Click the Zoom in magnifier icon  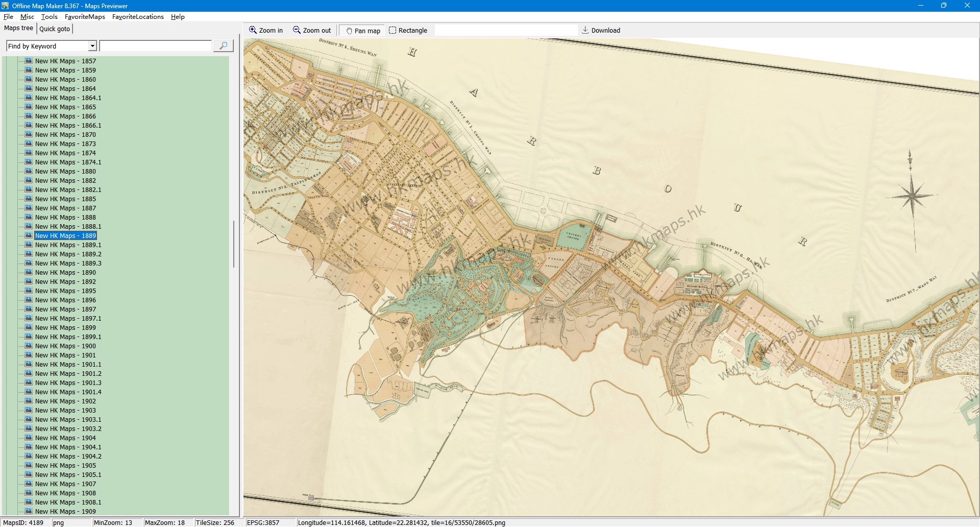253,30
